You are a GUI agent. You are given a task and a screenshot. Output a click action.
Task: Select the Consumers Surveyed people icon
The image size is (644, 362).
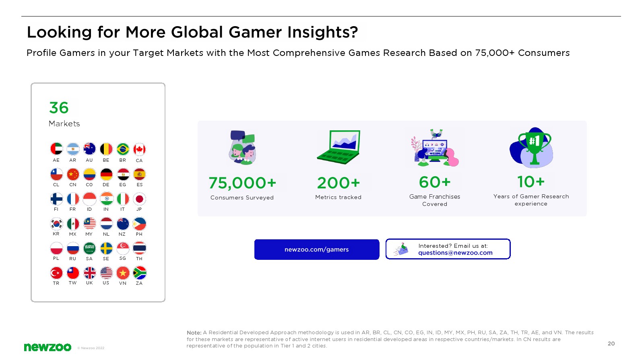[x=242, y=147]
